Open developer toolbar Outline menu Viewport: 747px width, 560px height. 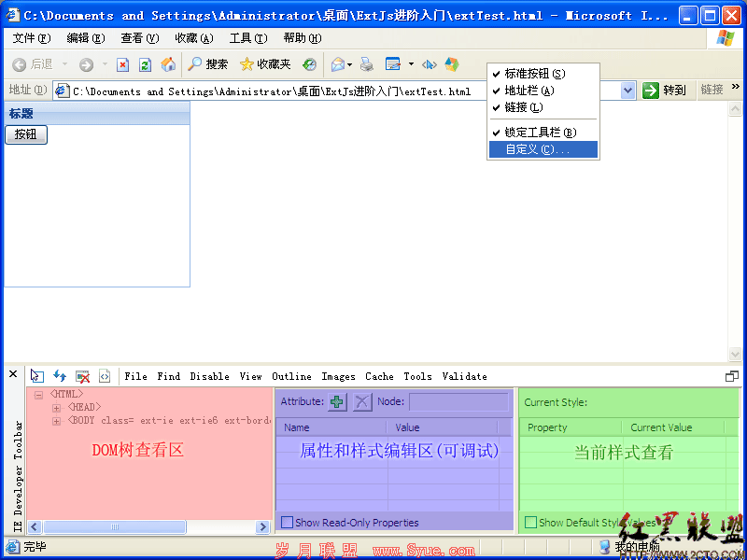tap(291, 376)
